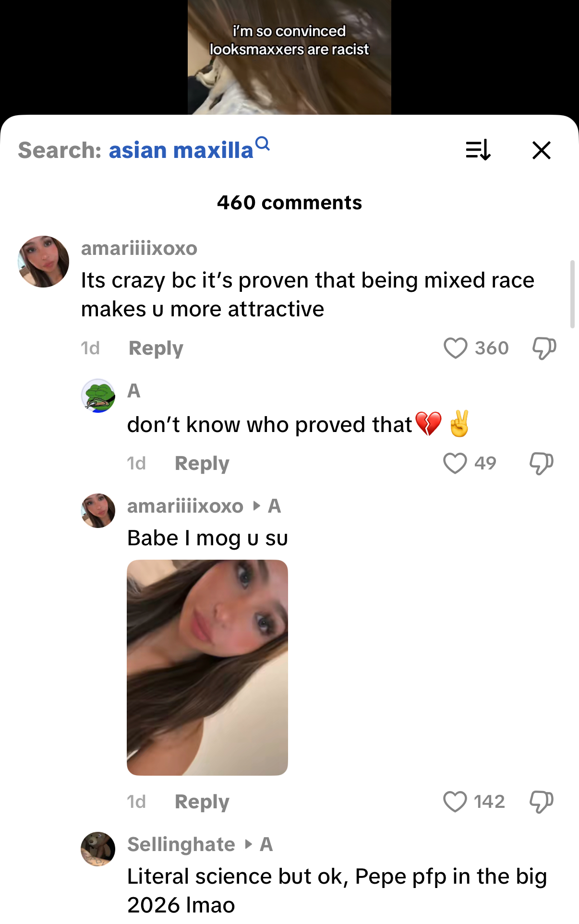This screenshot has width=579, height=924.
Task: Open Sellinghate's profile avatar
Action: (x=98, y=849)
